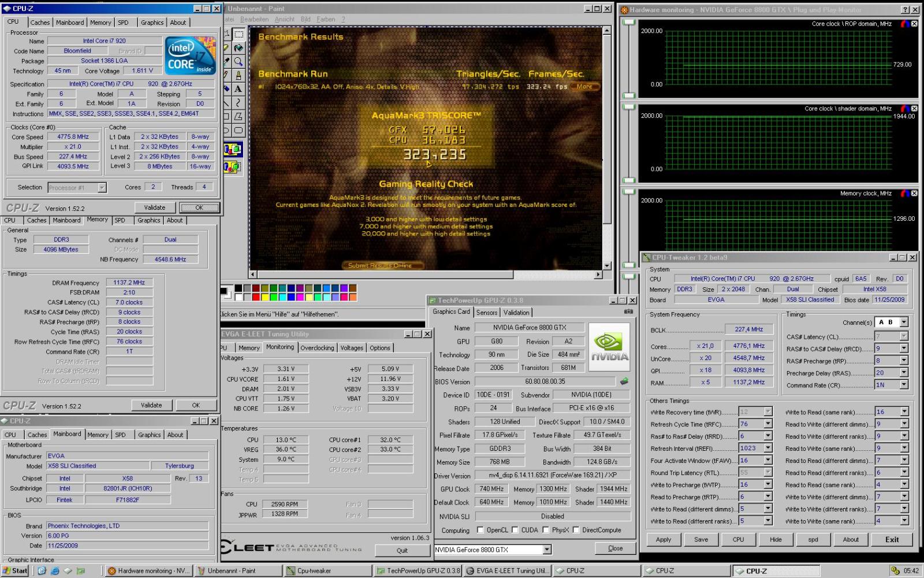The height and width of the screenshot is (578, 924).
Task: Select the Airbrush tool in Paint
Action: point(227,89)
